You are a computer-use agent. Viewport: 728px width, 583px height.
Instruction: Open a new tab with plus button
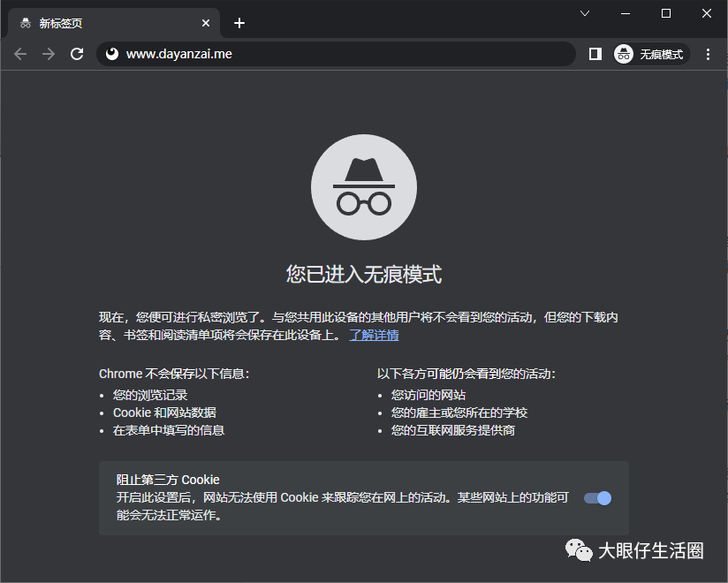point(239,23)
